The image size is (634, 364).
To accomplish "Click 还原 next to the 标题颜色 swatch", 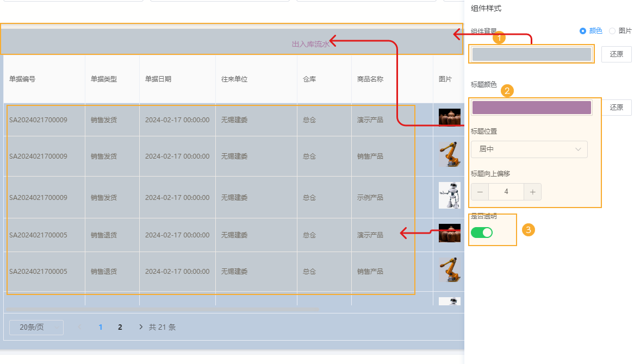I will 616,108.
